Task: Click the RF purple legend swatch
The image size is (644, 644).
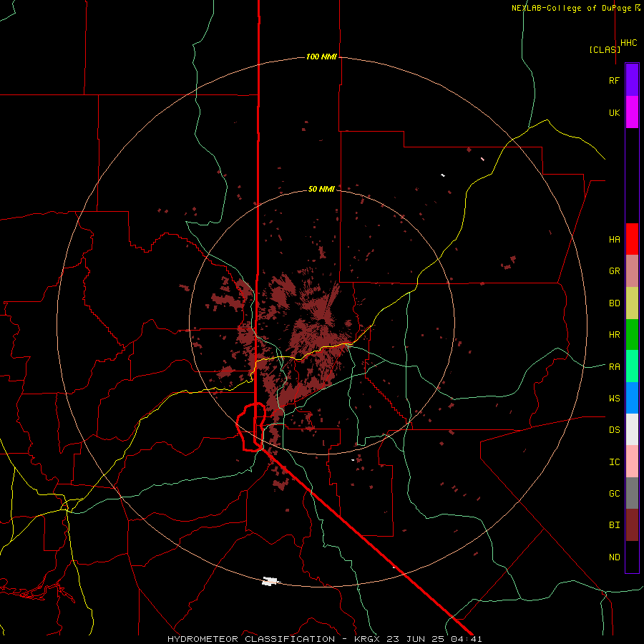Action: [x=632, y=80]
